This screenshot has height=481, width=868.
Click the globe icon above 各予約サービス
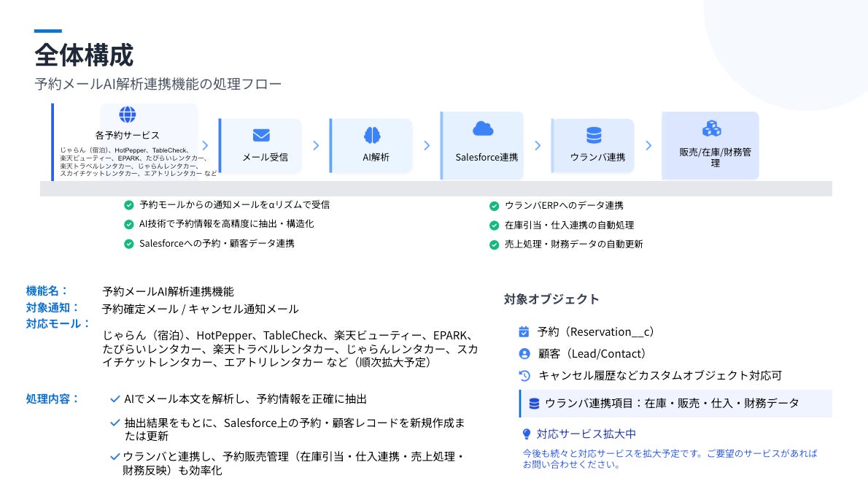pyautogui.click(x=127, y=115)
